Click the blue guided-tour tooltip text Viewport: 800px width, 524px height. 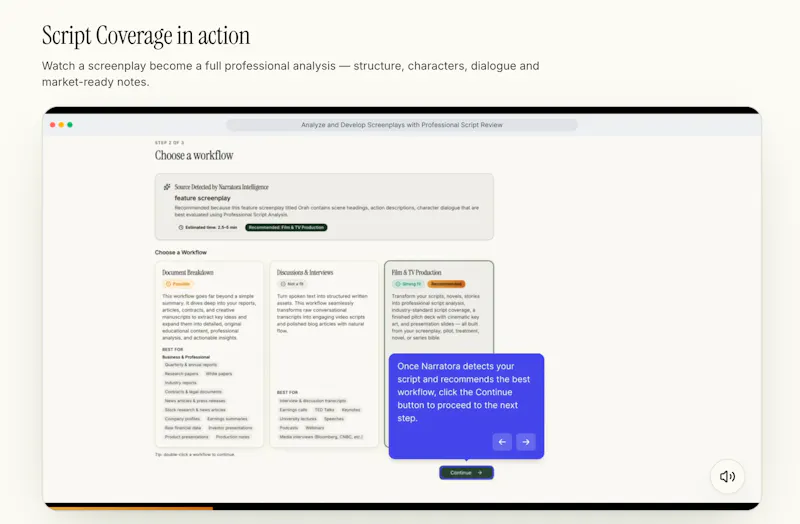[463, 392]
